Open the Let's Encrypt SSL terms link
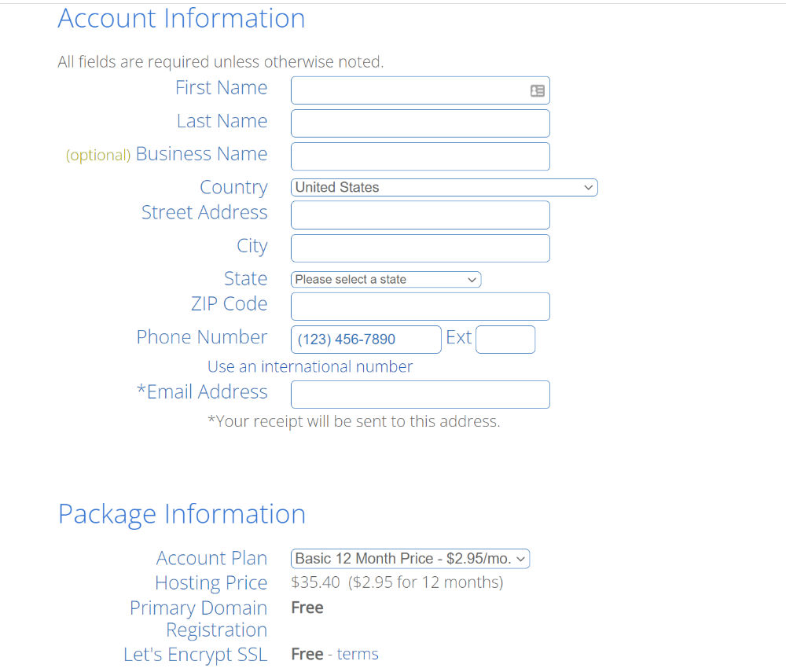 coord(358,655)
